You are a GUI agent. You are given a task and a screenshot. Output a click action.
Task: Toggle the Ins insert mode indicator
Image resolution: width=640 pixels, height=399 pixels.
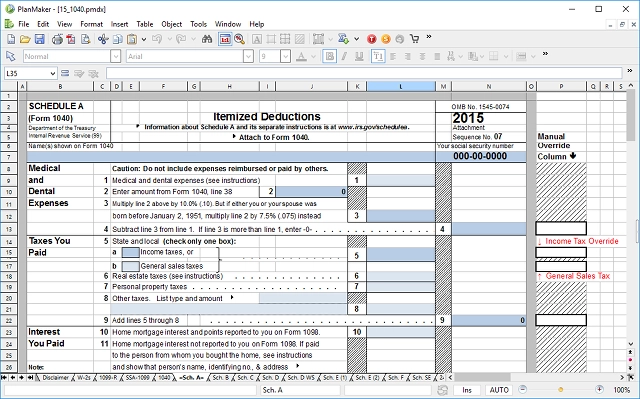[467, 390]
